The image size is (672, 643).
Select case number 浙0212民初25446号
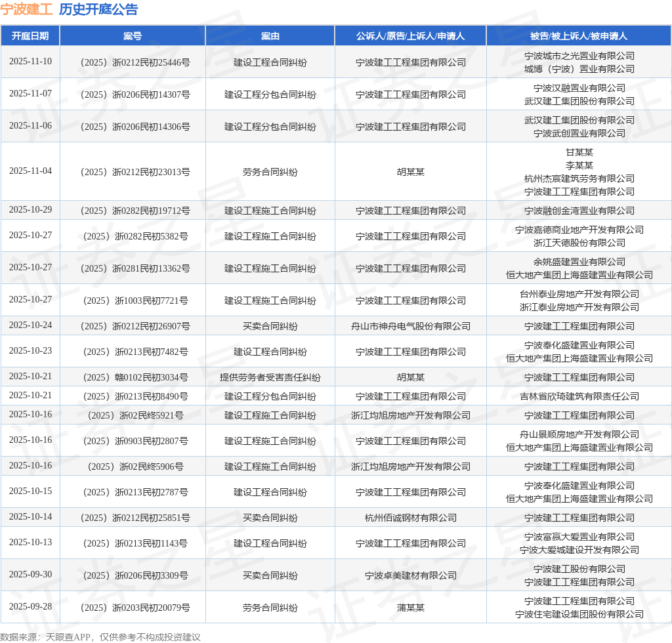click(135, 62)
